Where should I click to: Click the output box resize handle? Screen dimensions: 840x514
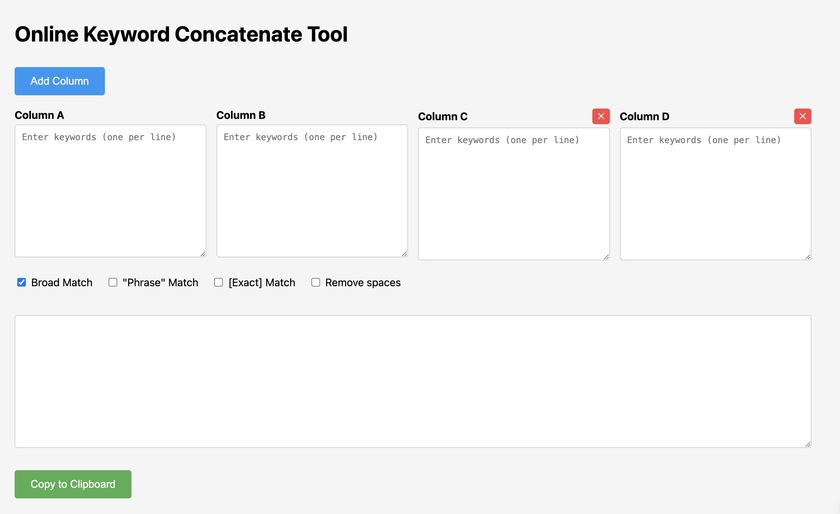click(807, 444)
